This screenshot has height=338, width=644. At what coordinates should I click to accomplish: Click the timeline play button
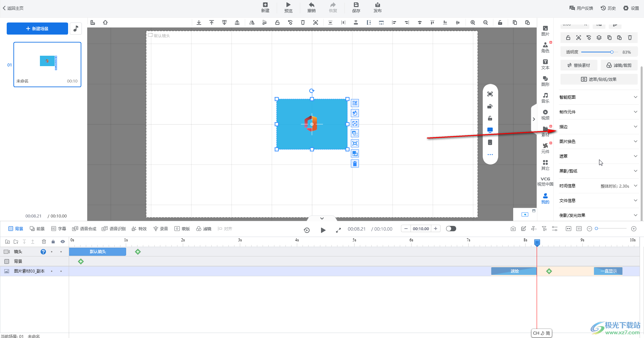tap(323, 230)
